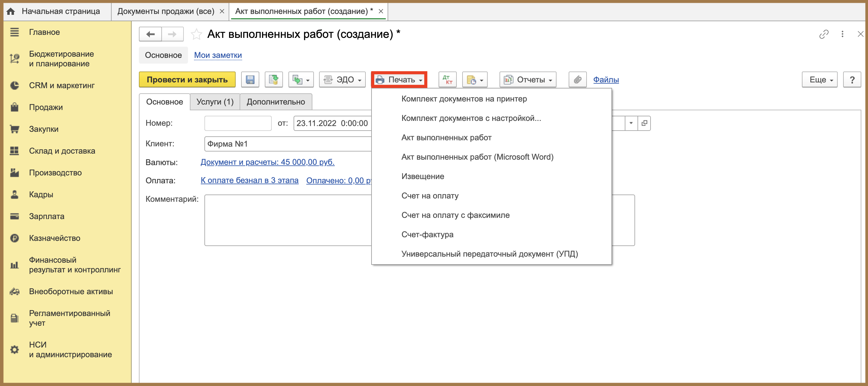
Task: Open Документ и расчеты: 45 000,00 руб. link
Action: tap(267, 162)
